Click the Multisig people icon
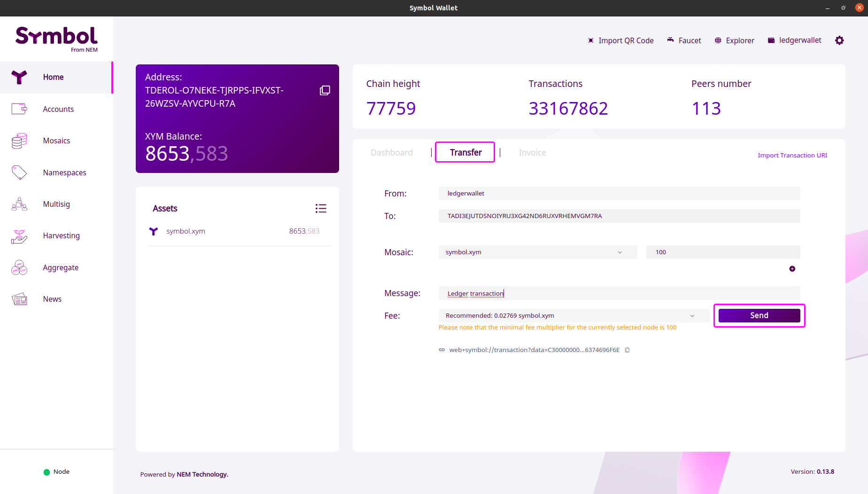 [19, 204]
